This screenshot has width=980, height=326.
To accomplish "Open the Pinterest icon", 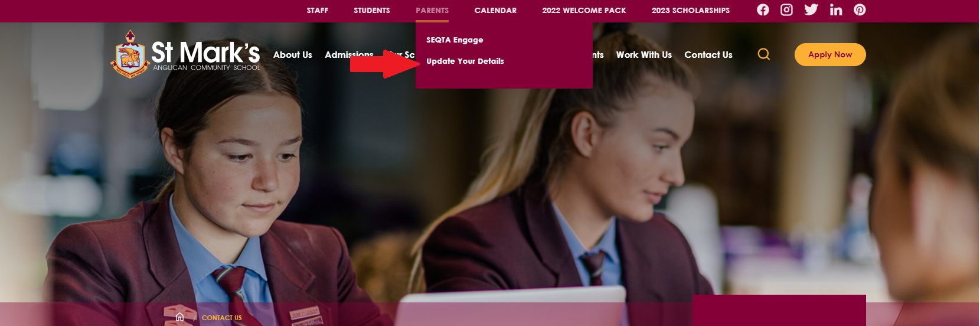I will [x=860, y=10].
